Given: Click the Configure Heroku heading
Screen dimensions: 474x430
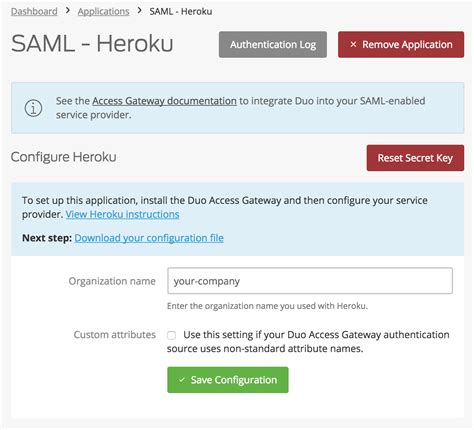Looking at the screenshot, I should click(x=64, y=157).
